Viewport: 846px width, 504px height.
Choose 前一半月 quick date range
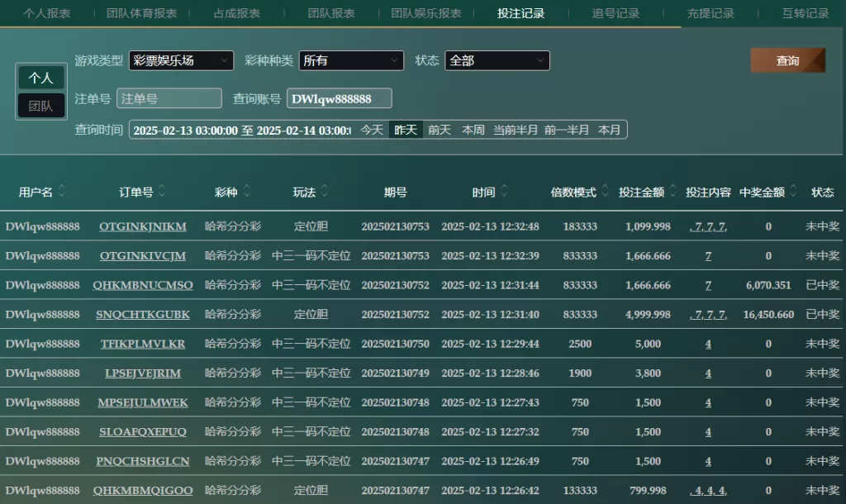coord(567,130)
